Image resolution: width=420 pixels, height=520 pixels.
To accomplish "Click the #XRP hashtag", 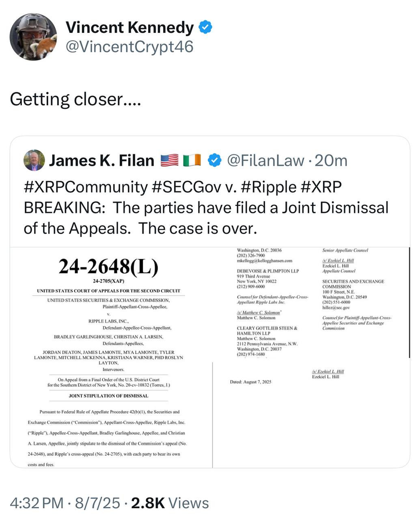I will click(321, 187).
